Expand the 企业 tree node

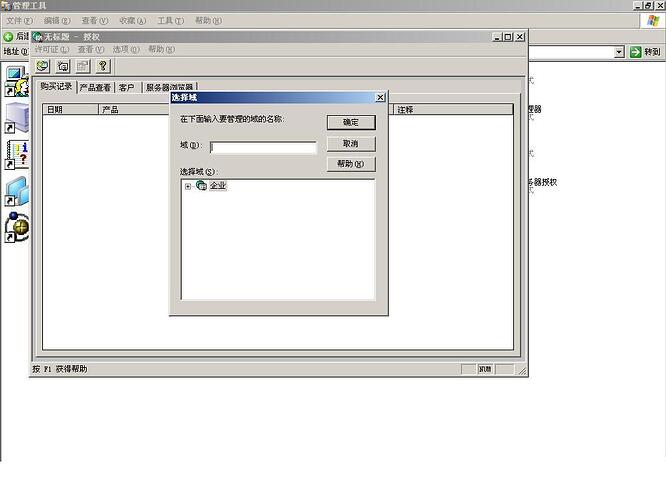pos(188,186)
